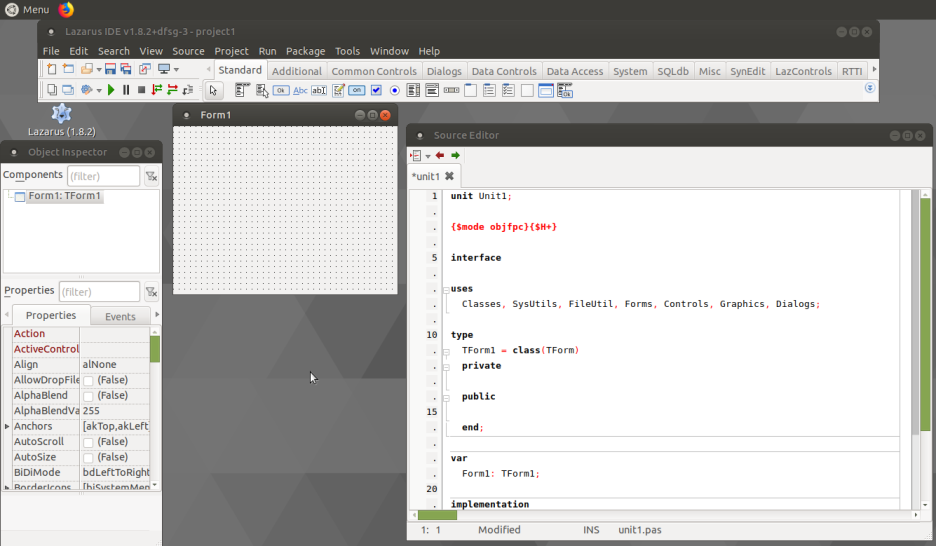Collapse the TForm1 class fold marker

point(446,352)
